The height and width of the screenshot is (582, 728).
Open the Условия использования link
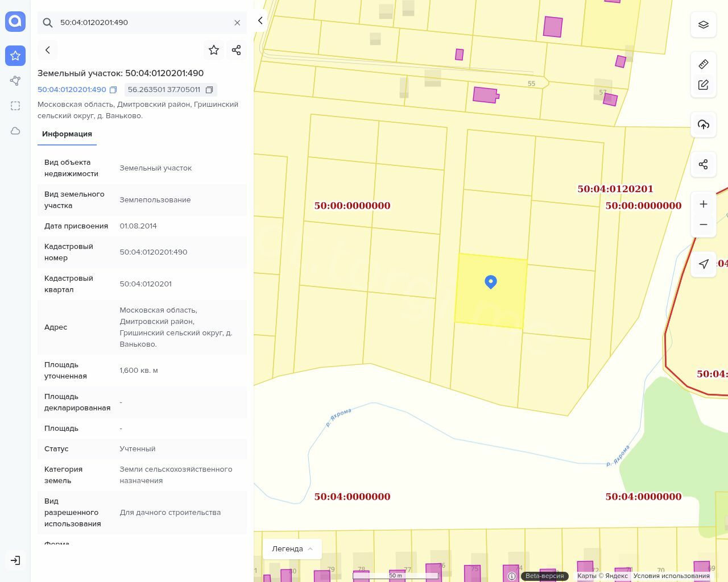coord(671,576)
